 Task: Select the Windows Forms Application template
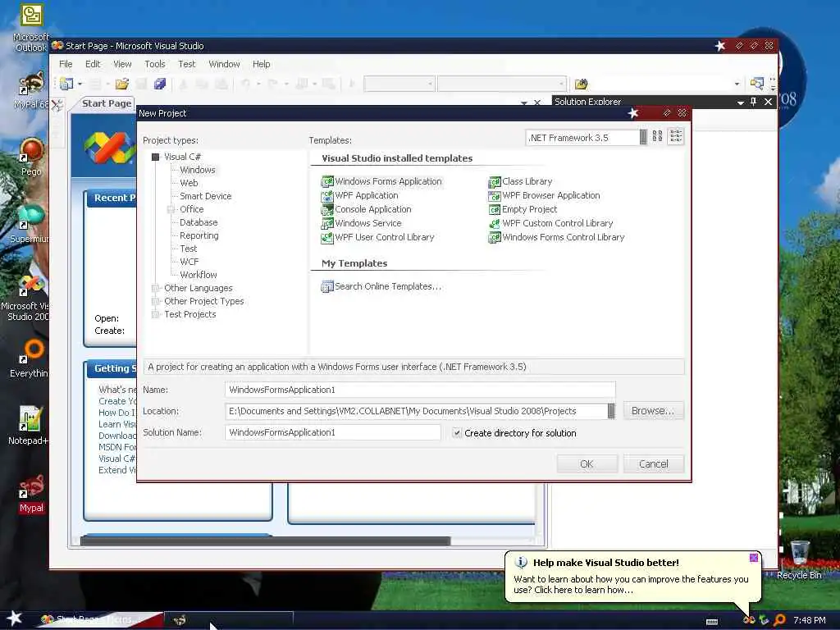381,181
